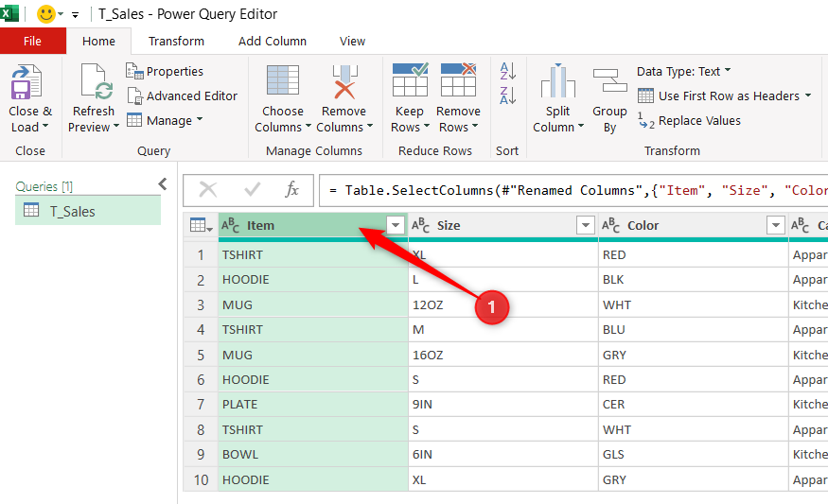This screenshot has height=504, width=828.
Task: Click the 6IN size cell
Action: (503, 455)
